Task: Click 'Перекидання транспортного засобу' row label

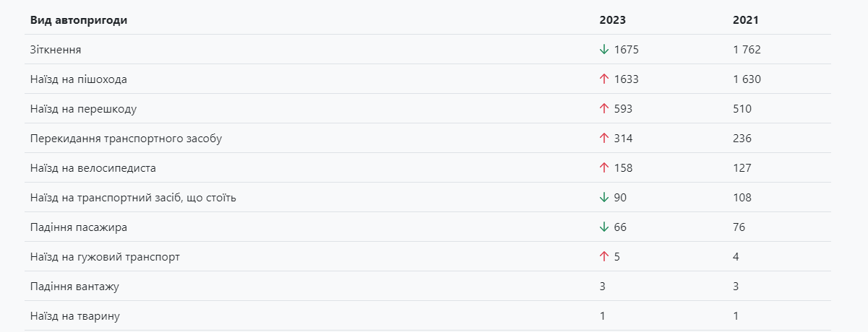Action: [126, 139]
